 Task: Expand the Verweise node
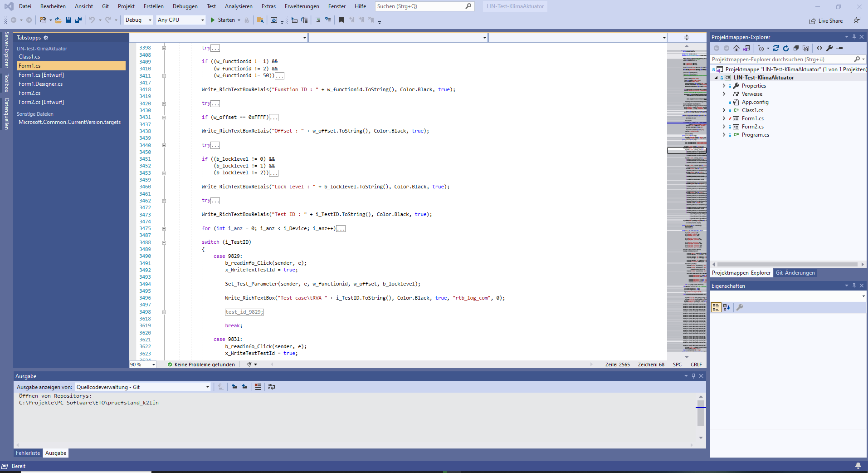click(724, 94)
